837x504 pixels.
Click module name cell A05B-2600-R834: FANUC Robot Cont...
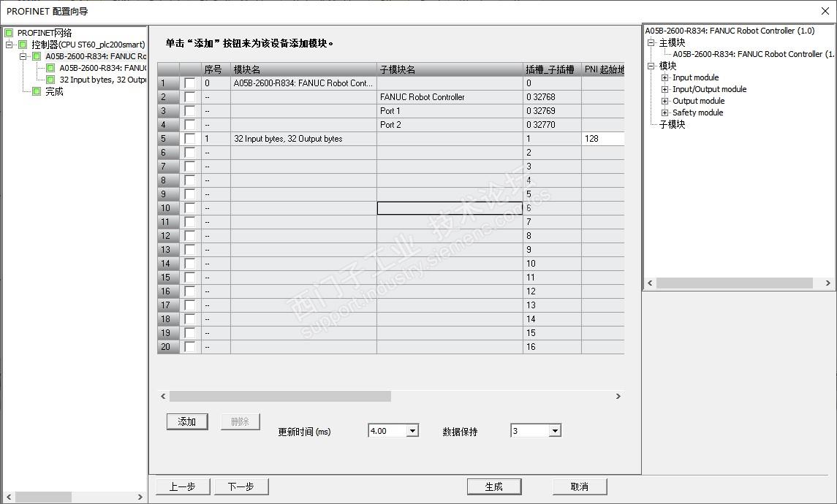303,83
